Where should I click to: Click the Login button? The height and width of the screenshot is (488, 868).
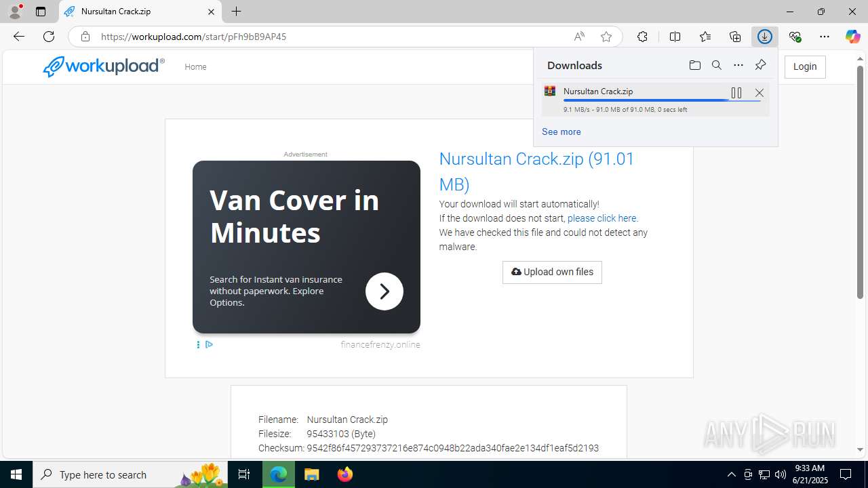805,66
